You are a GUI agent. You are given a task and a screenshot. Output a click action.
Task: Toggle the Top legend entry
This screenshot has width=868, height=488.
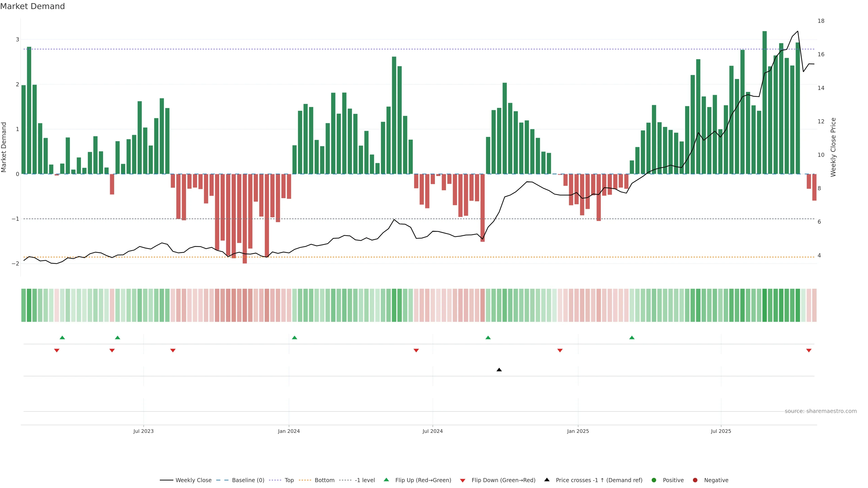coord(289,480)
